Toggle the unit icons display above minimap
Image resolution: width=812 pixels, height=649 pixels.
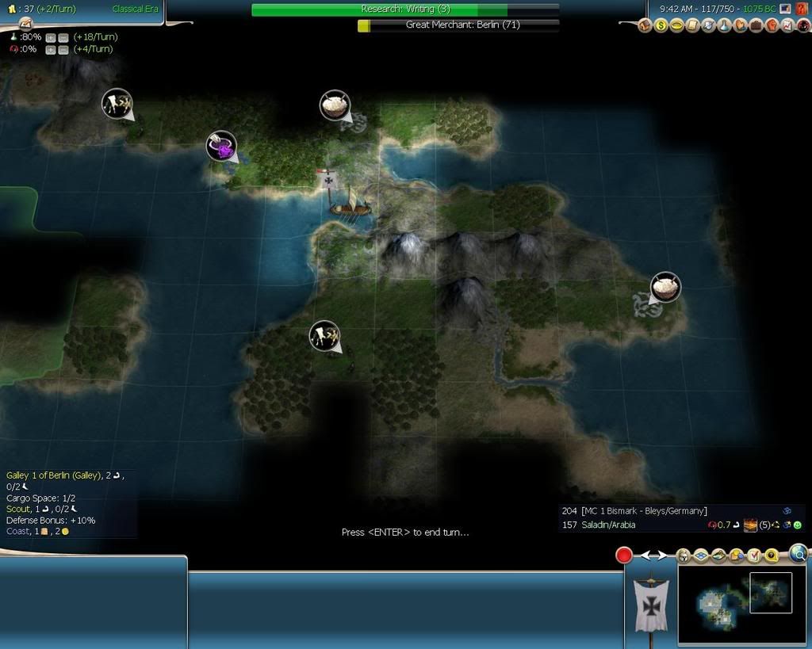tap(683, 555)
